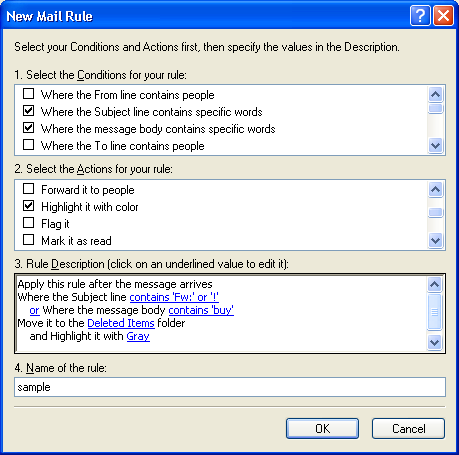Click the rule name input field

[x=230, y=387]
